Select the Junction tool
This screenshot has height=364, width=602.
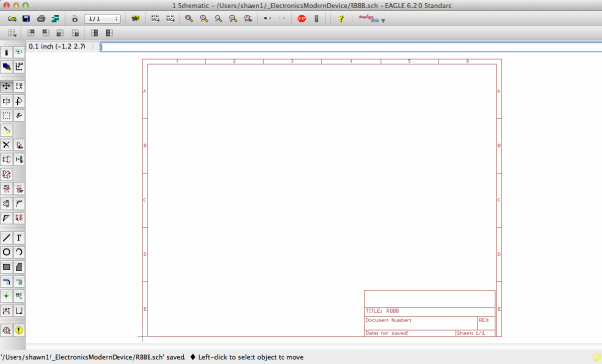point(6,296)
